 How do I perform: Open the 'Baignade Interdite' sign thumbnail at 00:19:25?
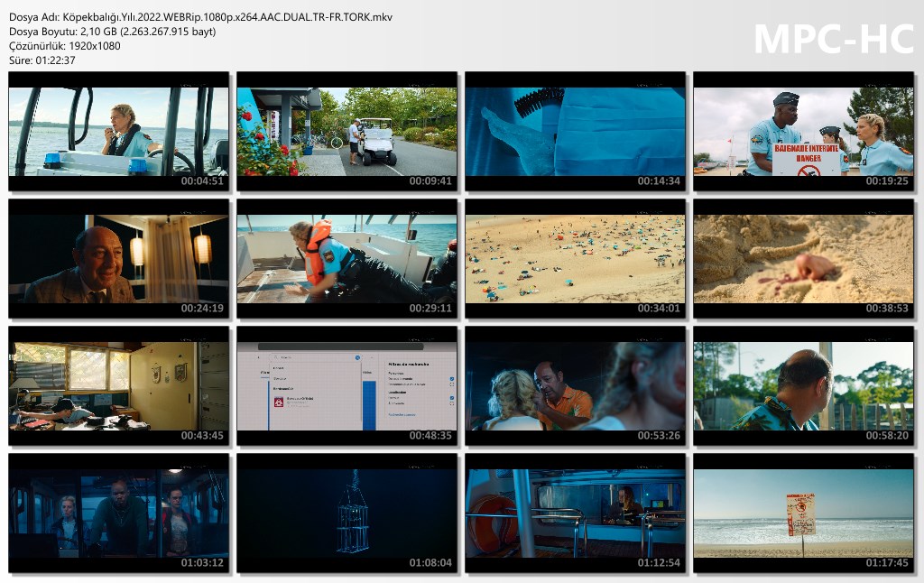coord(803,132)
